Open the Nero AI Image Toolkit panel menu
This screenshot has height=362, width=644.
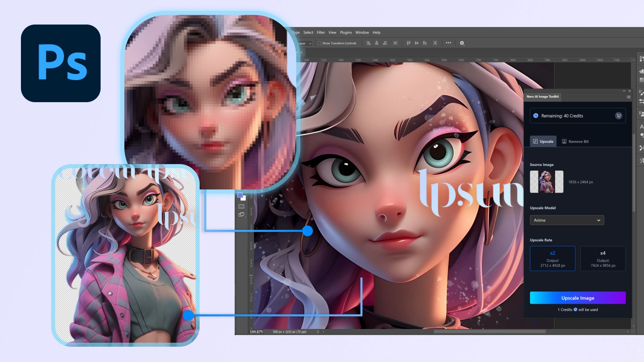(x=629, y=97)
